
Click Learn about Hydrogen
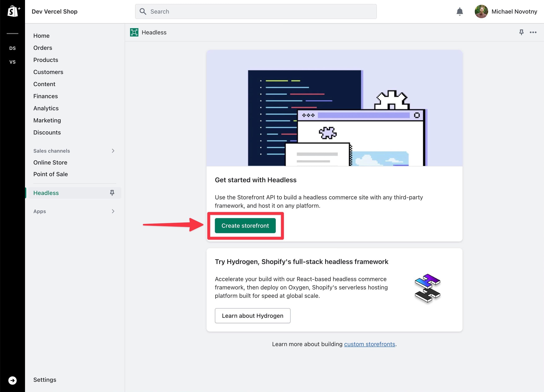(x=253, y=316)
